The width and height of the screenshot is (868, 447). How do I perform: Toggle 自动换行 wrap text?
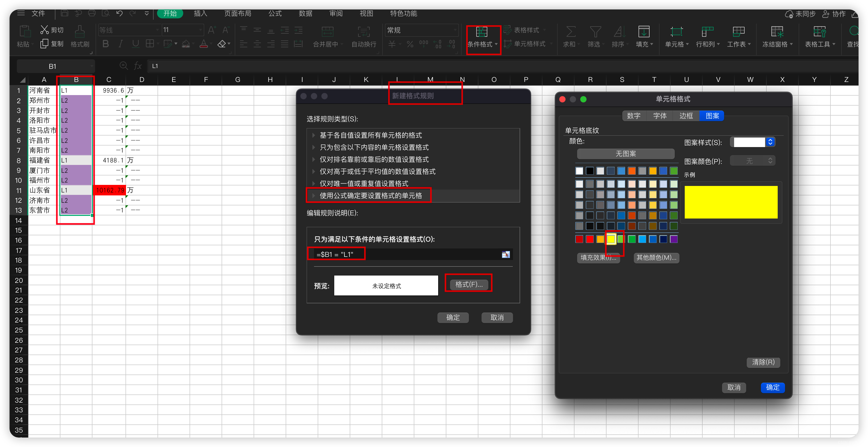(364, 37)
